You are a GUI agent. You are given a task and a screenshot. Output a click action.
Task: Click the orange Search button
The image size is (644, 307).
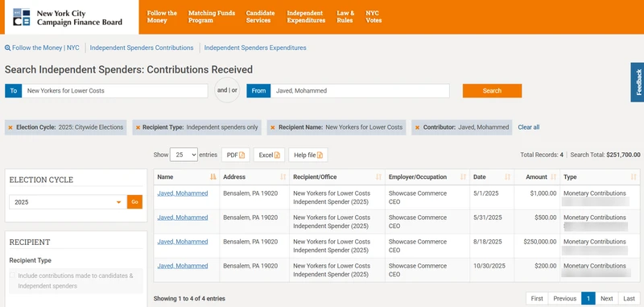pos(492,91)
